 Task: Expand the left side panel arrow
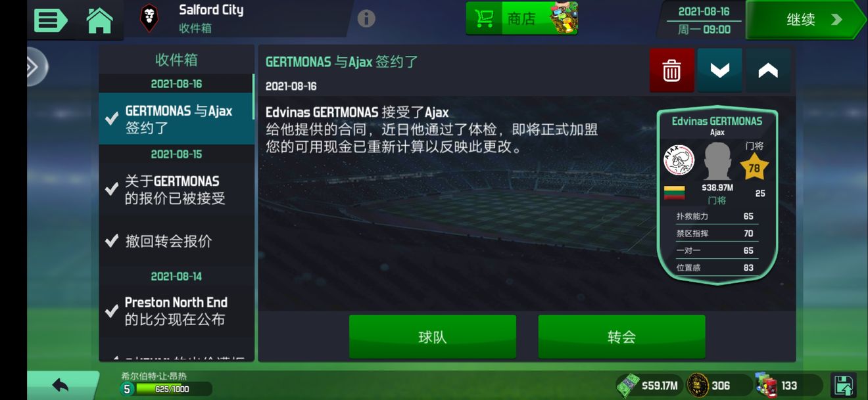[x=36, y=67]
